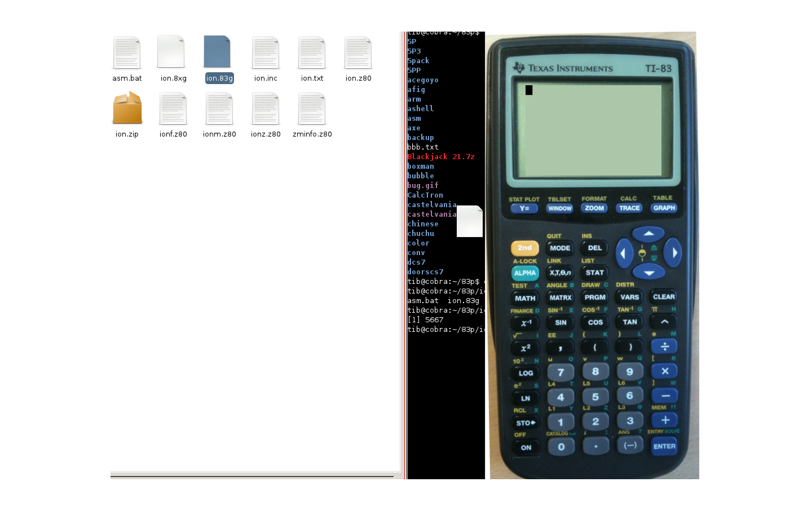Click the caret power key on calculator
This screenshot has height=508, width=812.
[664, 322]
